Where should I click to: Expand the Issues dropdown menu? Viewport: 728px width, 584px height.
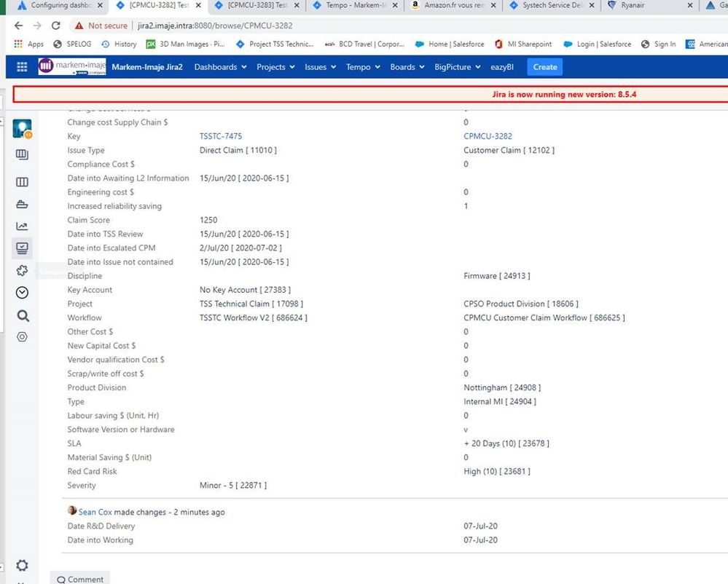320,67
